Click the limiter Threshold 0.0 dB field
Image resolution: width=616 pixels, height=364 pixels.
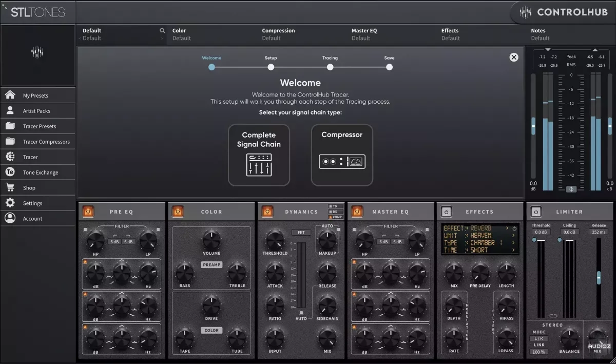(541, 232)
